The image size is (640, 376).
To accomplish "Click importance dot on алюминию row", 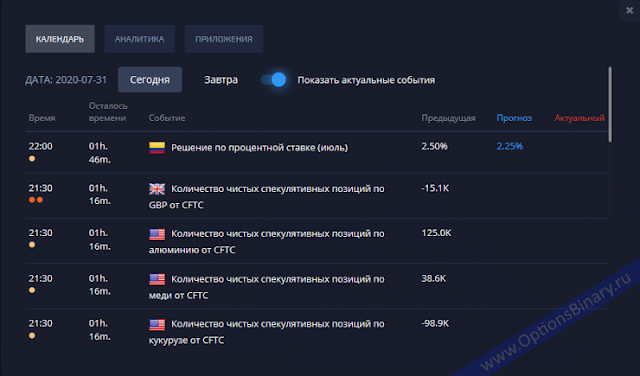I will point(32,245).
